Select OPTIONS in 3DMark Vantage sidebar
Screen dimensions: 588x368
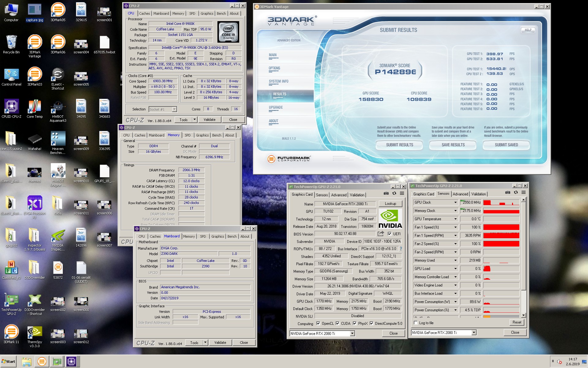(x=274, y=68)
